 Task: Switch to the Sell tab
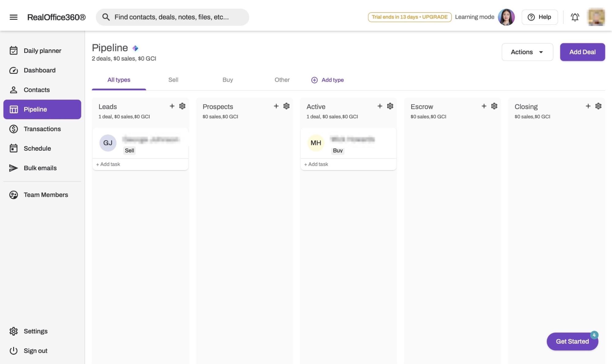[x=173, y=80]
